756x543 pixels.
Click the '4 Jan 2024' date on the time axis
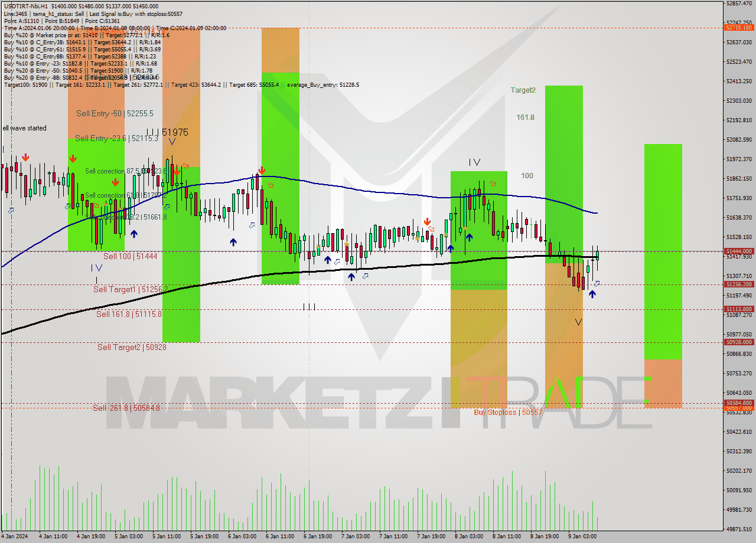click(x=14, y=537)
